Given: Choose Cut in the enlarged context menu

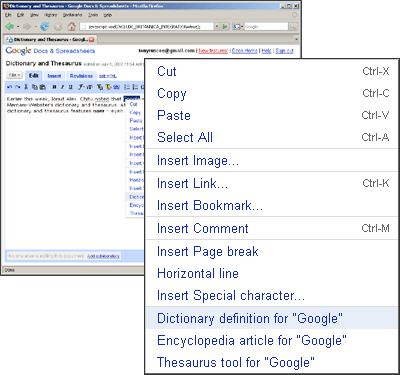Looking at the screenshot, I should 272,71.
